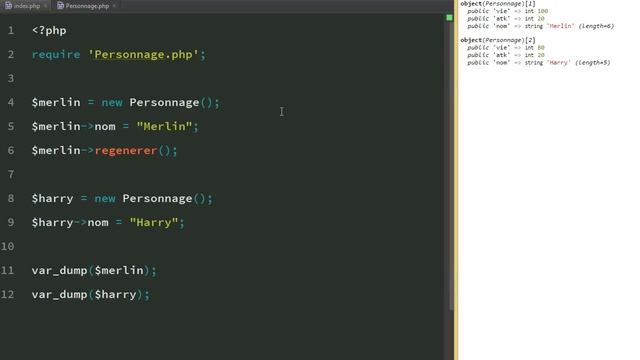Click the require keyword on line 2
The width and height of the screenshot is (640, 360).
click(x=56, y=54)
